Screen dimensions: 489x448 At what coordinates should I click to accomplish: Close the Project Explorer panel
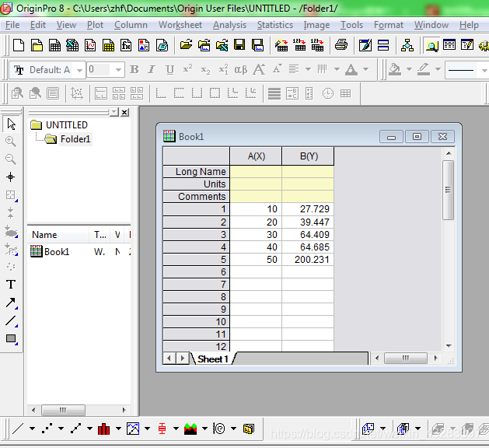point(124,112)
